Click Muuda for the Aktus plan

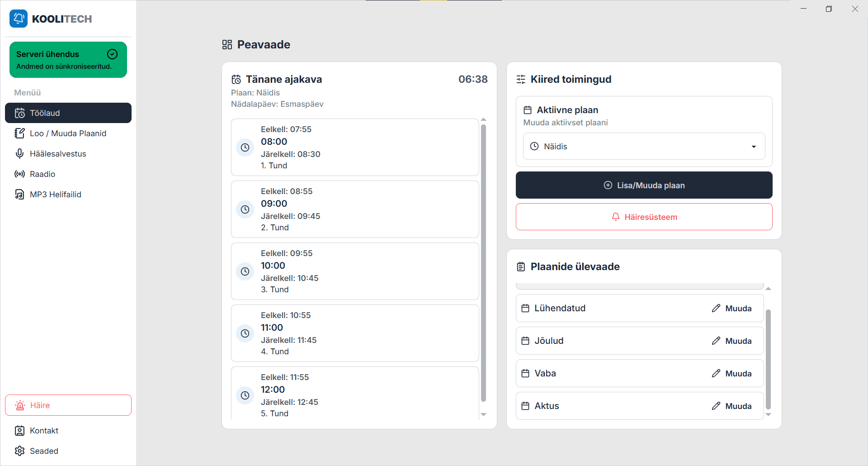tap(731, 406)
